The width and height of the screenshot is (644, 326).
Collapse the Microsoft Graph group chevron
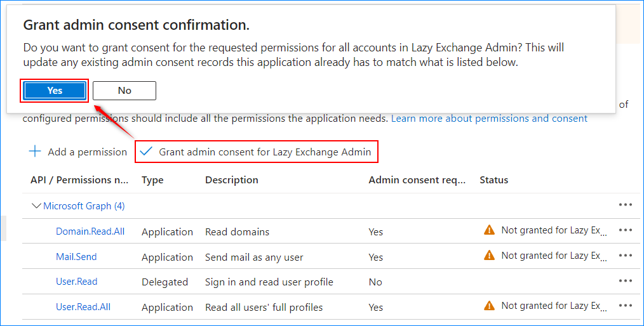pos(36,206)
